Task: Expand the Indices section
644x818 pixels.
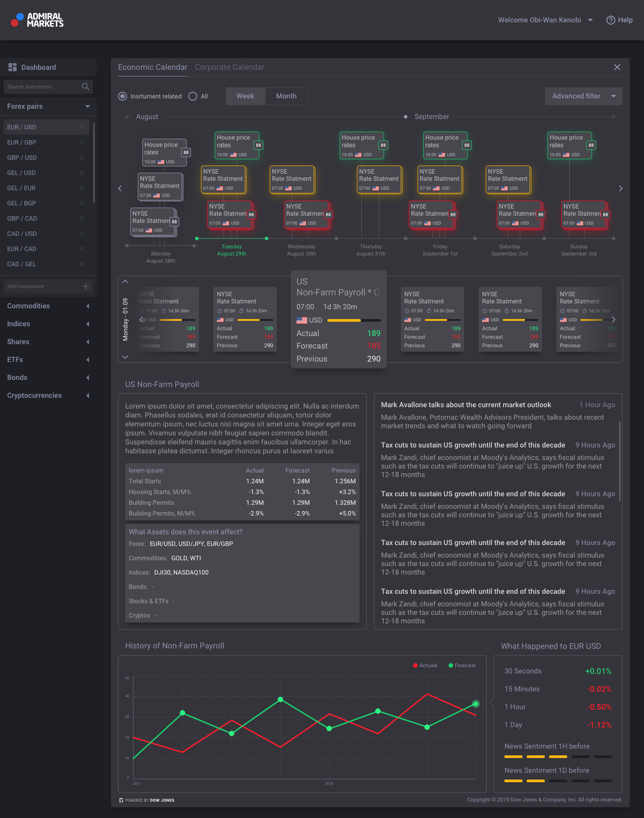Action: (x=88, y=324)
